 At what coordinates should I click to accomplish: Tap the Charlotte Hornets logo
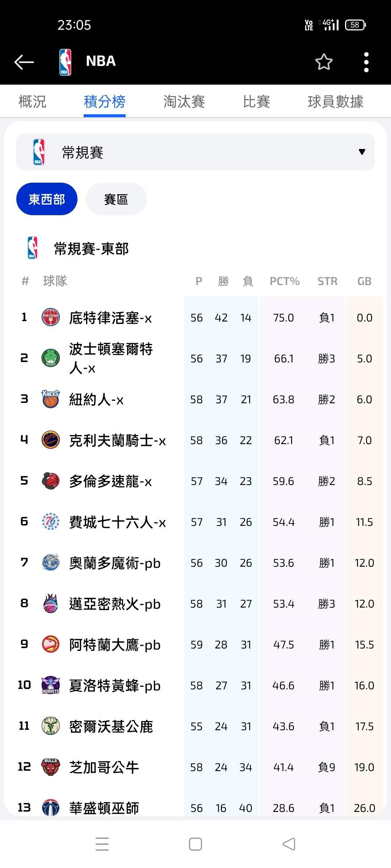point(51,685)
